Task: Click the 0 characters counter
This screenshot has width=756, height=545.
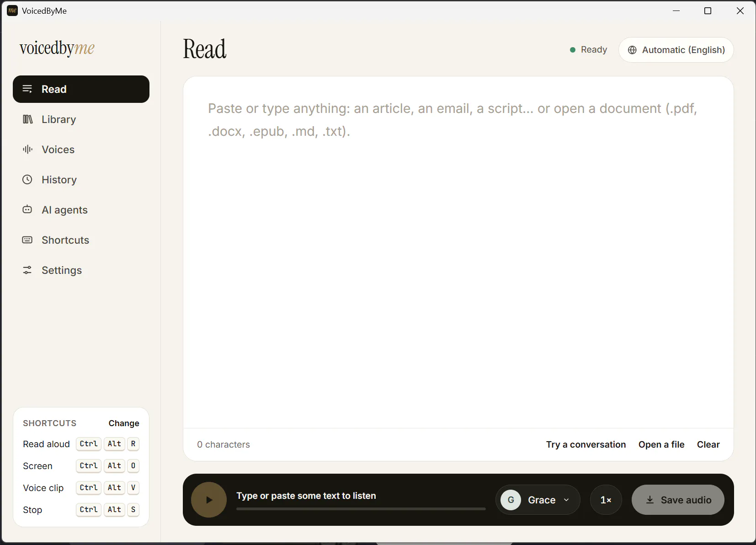Action: (x=224, y=444)
